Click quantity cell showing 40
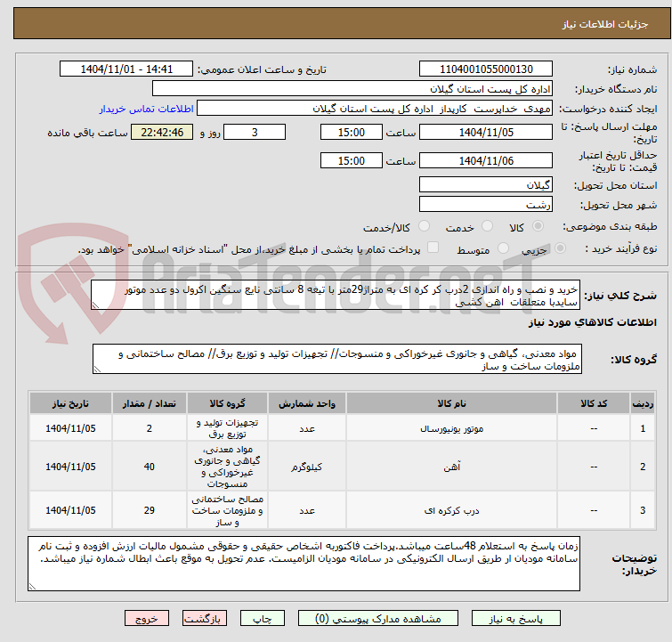Viewport: 672px width, 642px height. tap(149, 467)
